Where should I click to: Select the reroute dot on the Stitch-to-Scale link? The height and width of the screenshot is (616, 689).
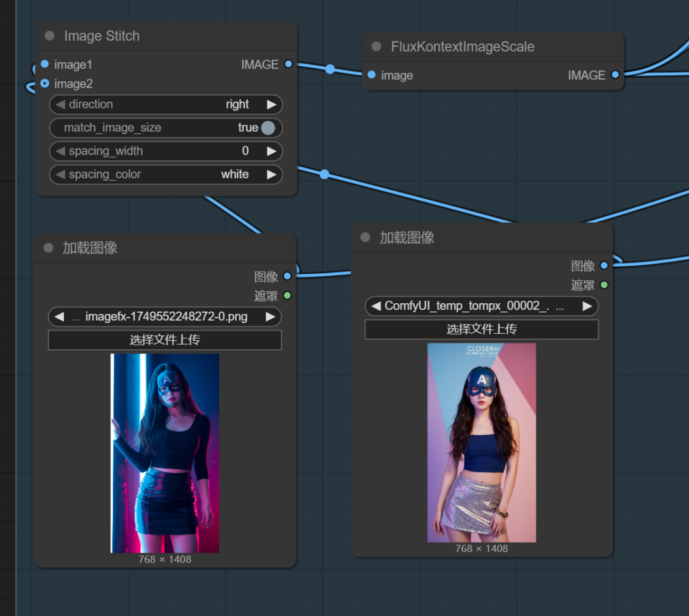click(330, 69)
